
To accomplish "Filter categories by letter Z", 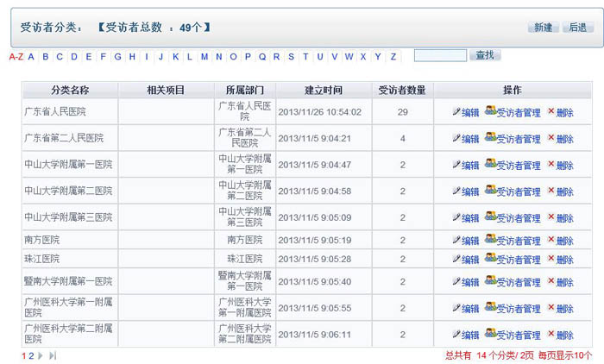I will coord(393,57).
